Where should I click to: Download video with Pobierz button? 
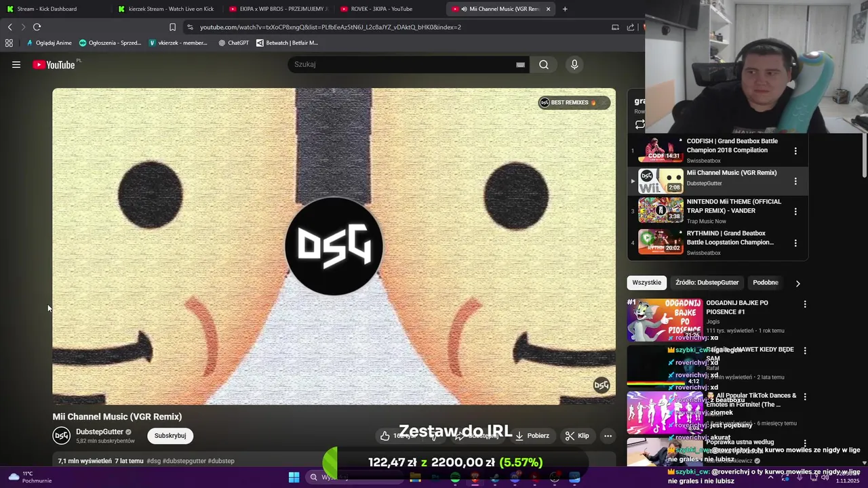click(x=532, y=436)
